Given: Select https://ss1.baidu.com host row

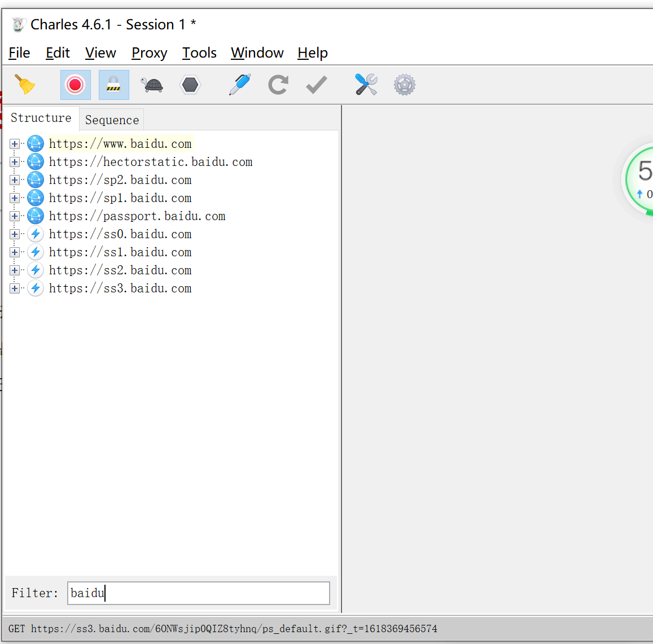Looking at the screenshot, I should [x=120, y=252].
